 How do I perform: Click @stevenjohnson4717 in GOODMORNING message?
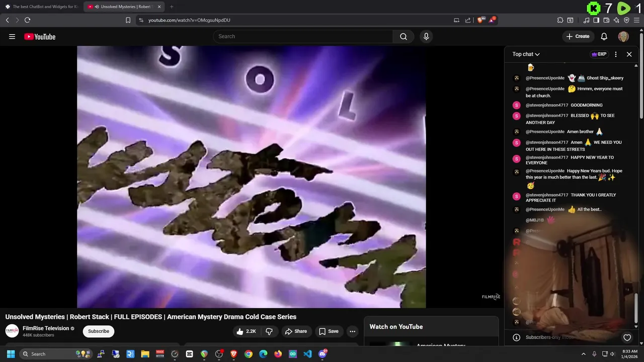547,105
